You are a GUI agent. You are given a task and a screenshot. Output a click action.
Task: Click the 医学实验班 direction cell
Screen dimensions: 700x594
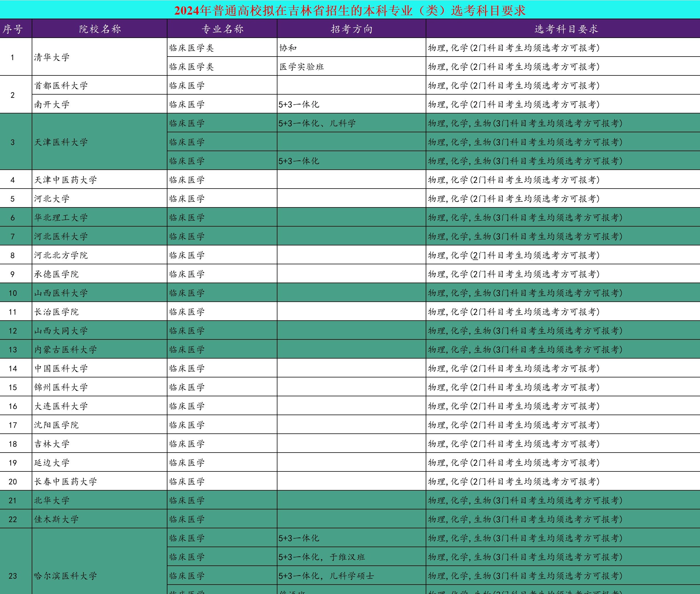click(351, 66)
